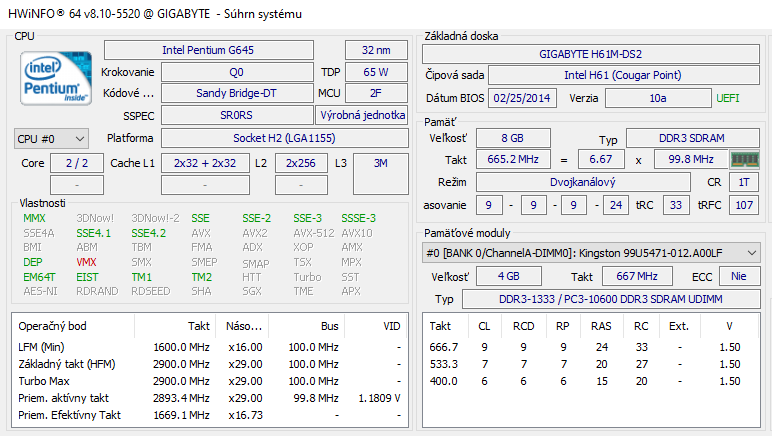Click the module clock 667 MHz field
The image size is (772, 436).
pos(637,276)
